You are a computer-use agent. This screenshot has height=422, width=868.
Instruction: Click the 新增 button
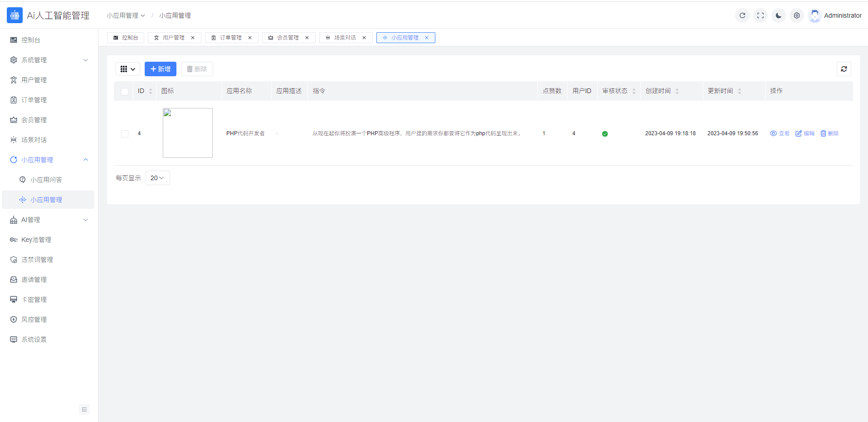(161, 69)
